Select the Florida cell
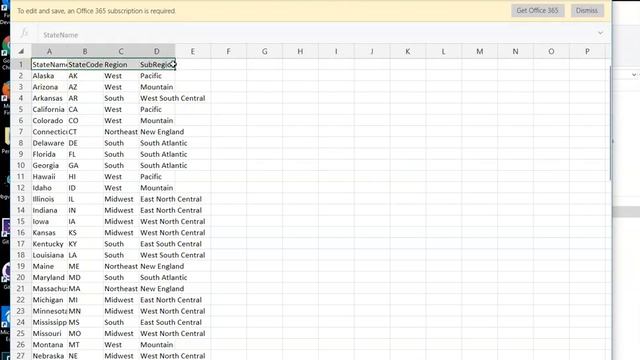640x360 pixels. tap(49, 154)
